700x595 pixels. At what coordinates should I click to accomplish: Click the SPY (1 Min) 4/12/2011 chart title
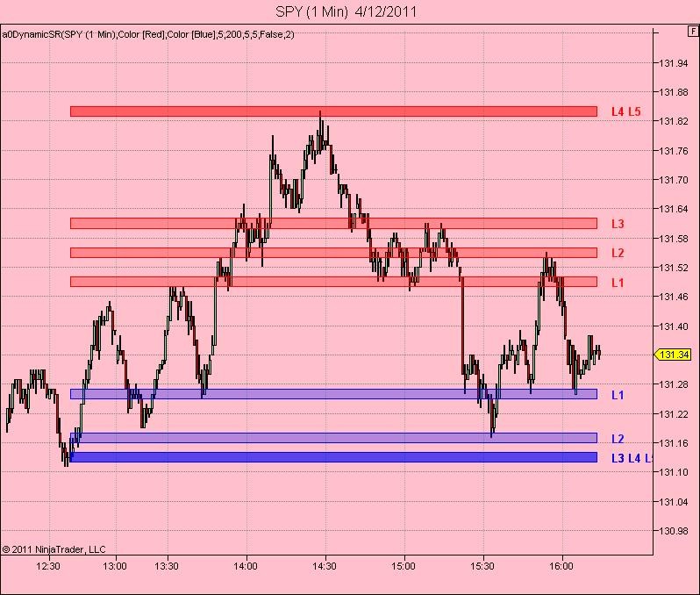(346, 11)
